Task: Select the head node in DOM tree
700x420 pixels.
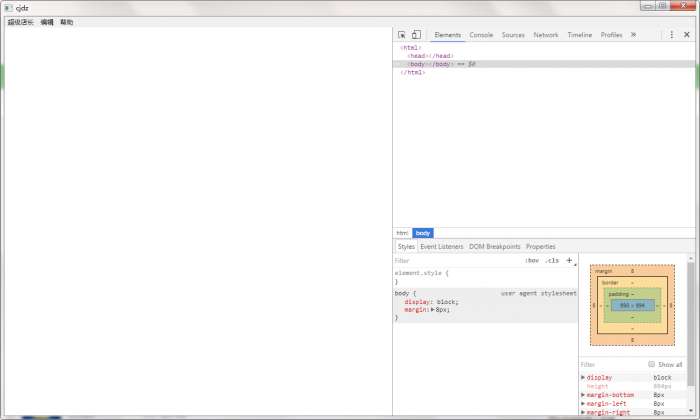Action: coord(430,56)
